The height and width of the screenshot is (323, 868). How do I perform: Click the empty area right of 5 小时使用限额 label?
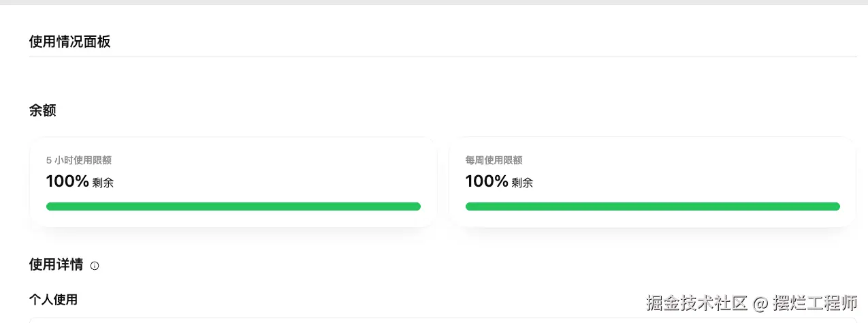click(272, 160)
